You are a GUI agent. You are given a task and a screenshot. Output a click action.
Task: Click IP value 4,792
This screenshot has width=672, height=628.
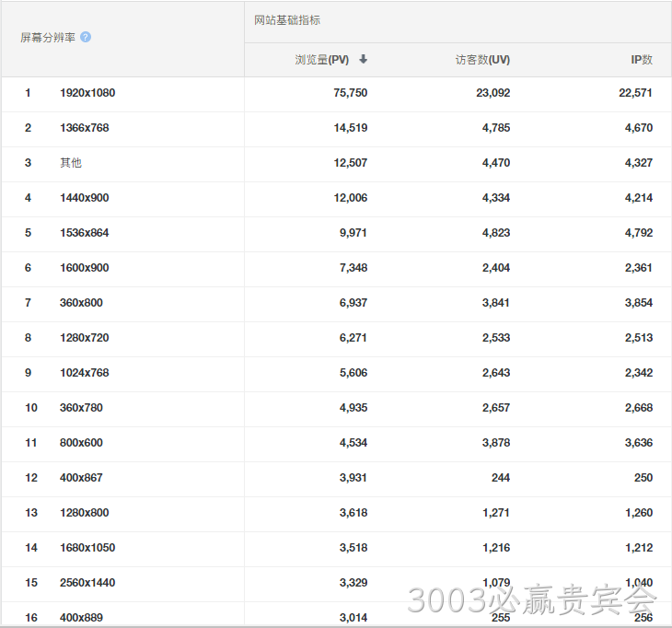(639, 233)
